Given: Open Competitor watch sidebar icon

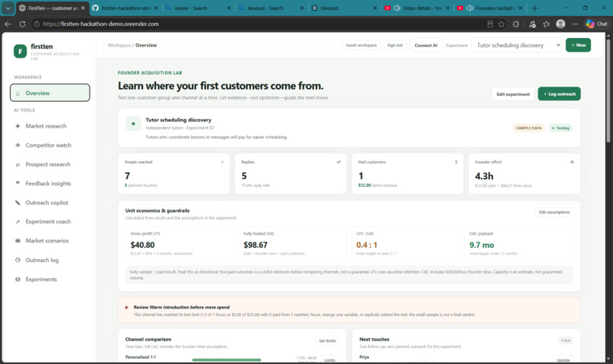Looking at the screenshot, I should click(17, 145).
